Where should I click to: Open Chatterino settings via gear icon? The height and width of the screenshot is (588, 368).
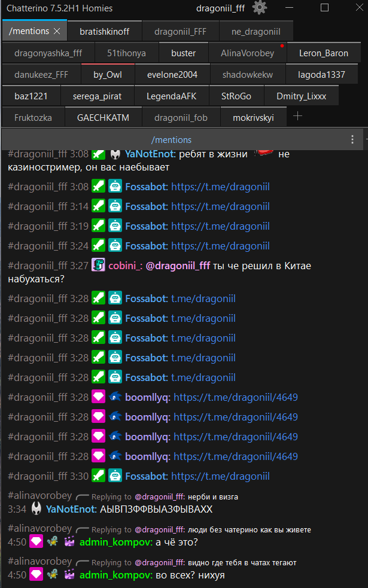point(260,8)
